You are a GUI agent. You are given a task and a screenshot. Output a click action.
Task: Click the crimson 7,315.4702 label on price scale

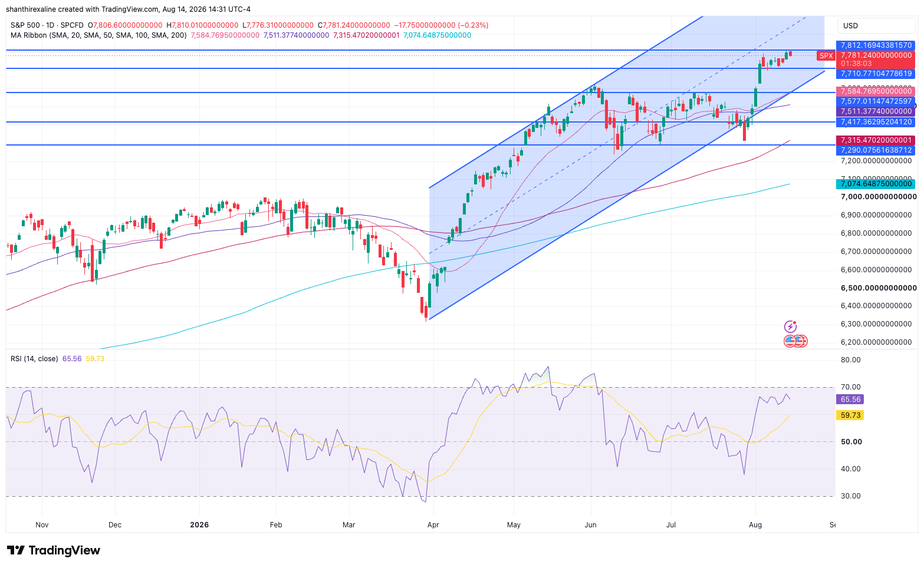pyautogui.click(x=876, y=140)
